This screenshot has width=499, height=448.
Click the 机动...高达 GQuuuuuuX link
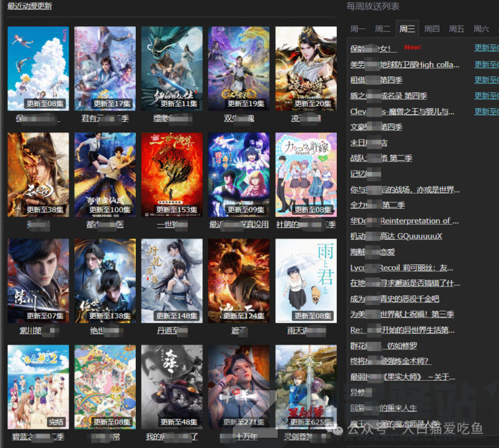[396, 236]
